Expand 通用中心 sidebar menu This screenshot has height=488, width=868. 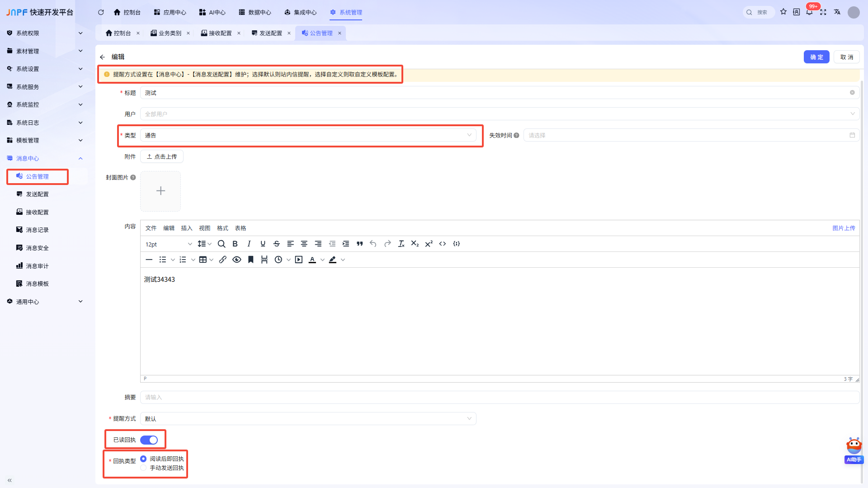coord(45,302)
